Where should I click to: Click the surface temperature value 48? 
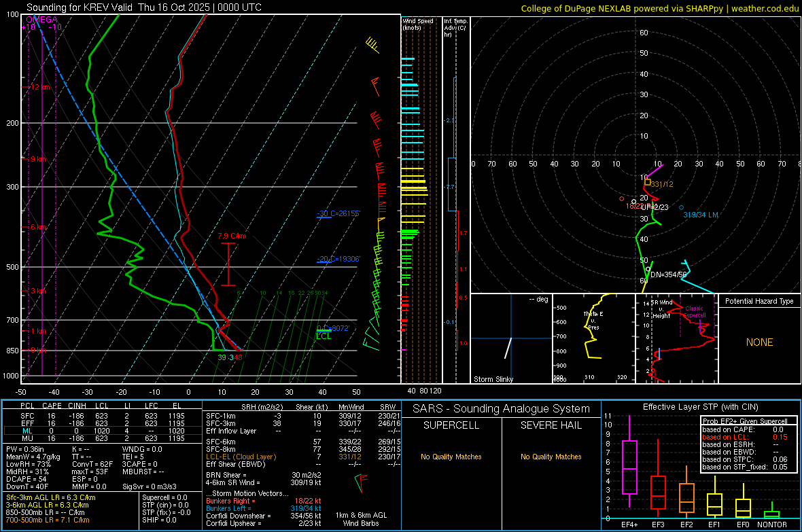(239, 357)
